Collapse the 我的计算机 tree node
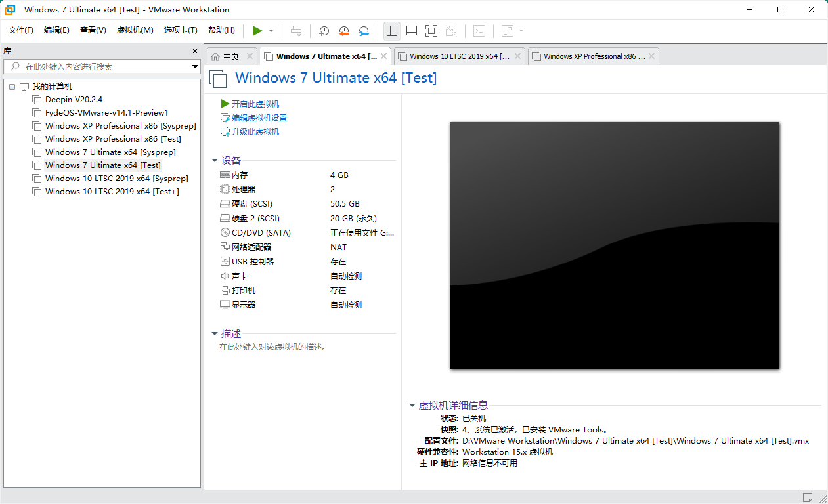Screen dimensions: 828x504 (12, 87)
